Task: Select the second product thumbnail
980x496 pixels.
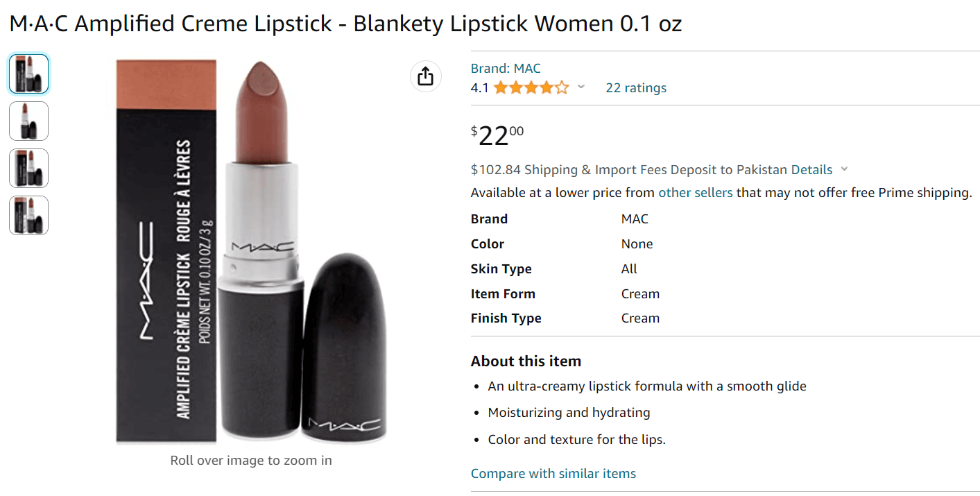Action: click(29, 121)
